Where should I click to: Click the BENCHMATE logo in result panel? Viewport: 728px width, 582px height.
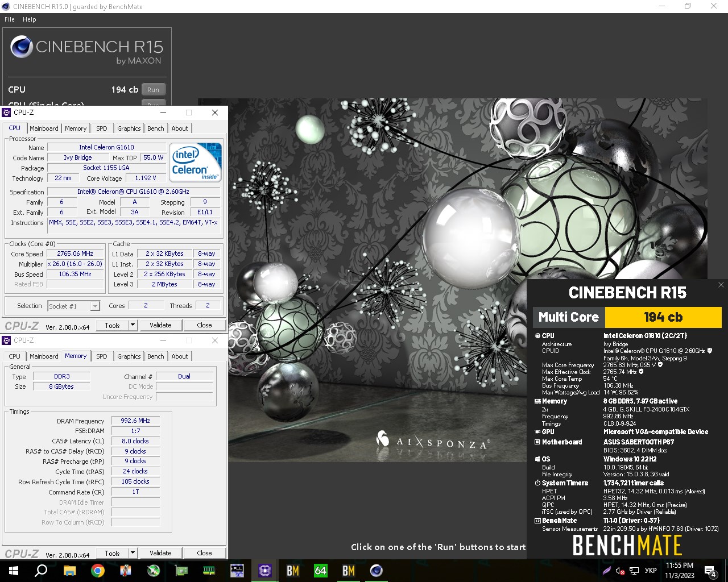pyautogui.click(x=627, y=545)
